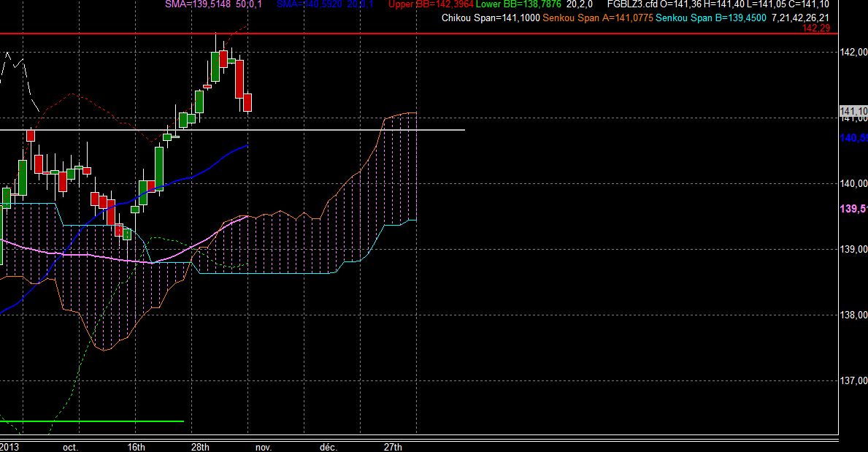Select the 140,00 price axis label
868x452 pixels.
[x=853, y=183]
